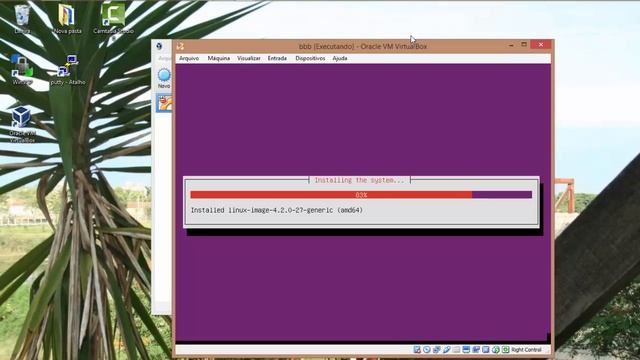
Task: Click the shared folders status icon
Action: pos(456,350)
